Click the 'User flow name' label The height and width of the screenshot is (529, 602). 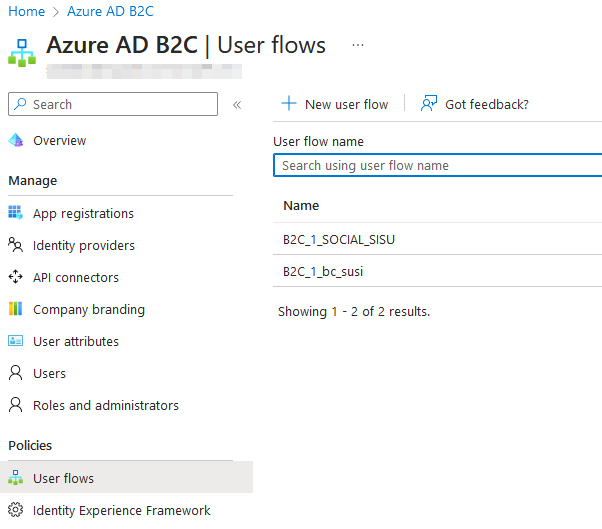click(x=318, y=142)
